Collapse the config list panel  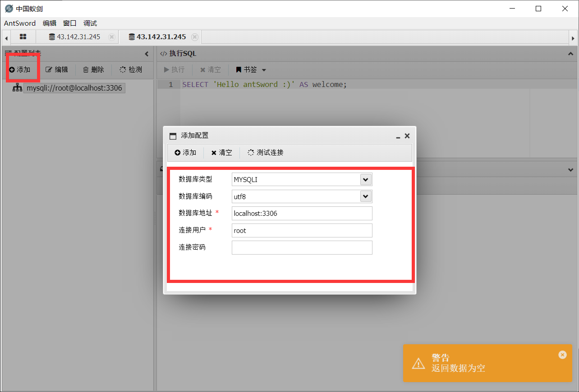click(147, 54)
